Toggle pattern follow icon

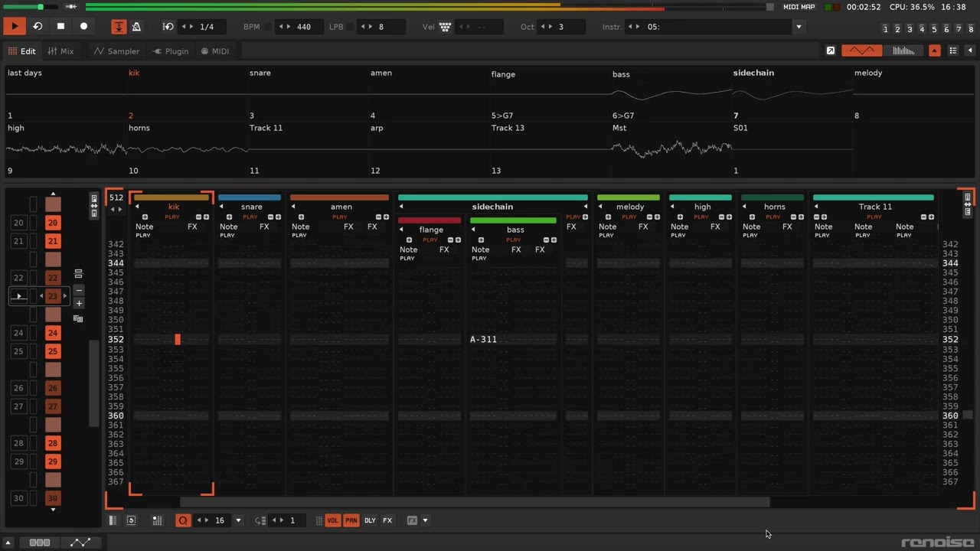pos(119,27)
